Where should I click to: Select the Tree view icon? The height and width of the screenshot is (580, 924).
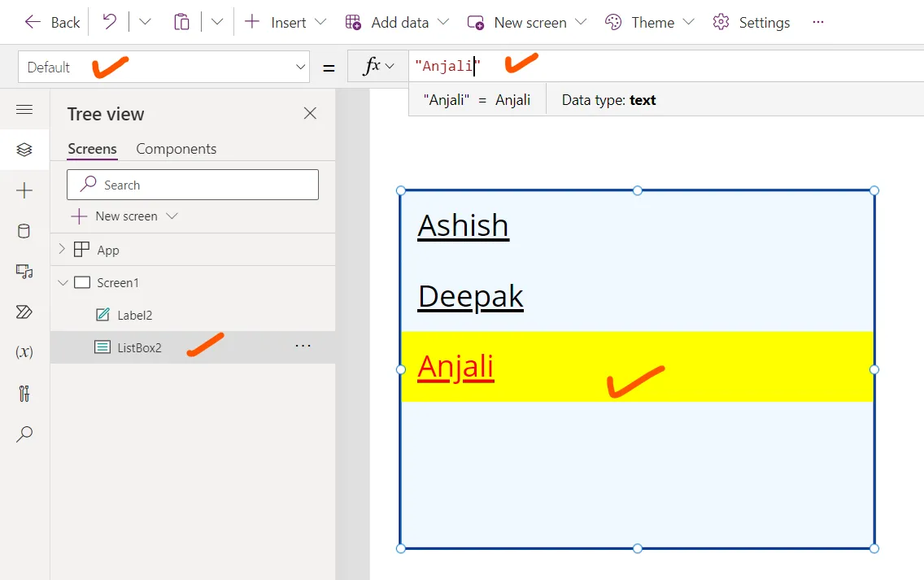click(24, 149)
